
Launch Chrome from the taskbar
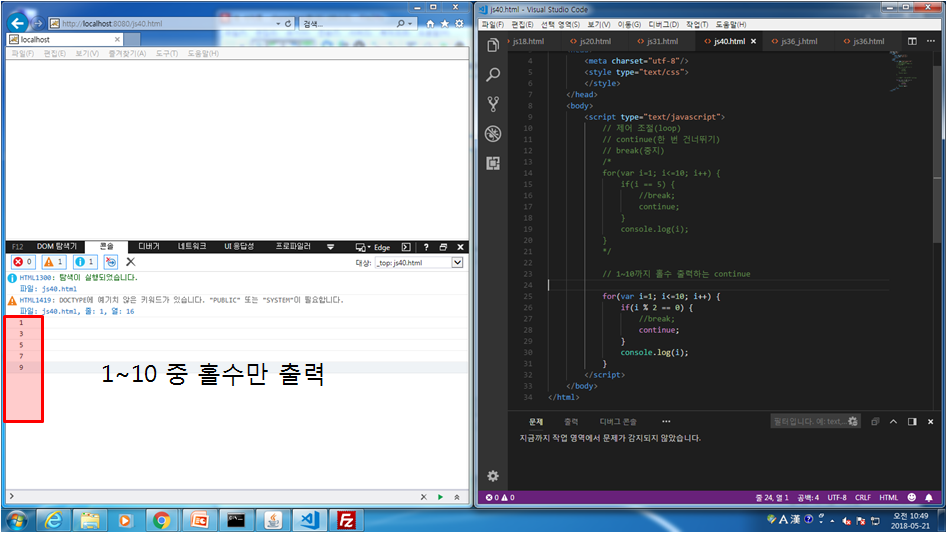coord(161,520)
